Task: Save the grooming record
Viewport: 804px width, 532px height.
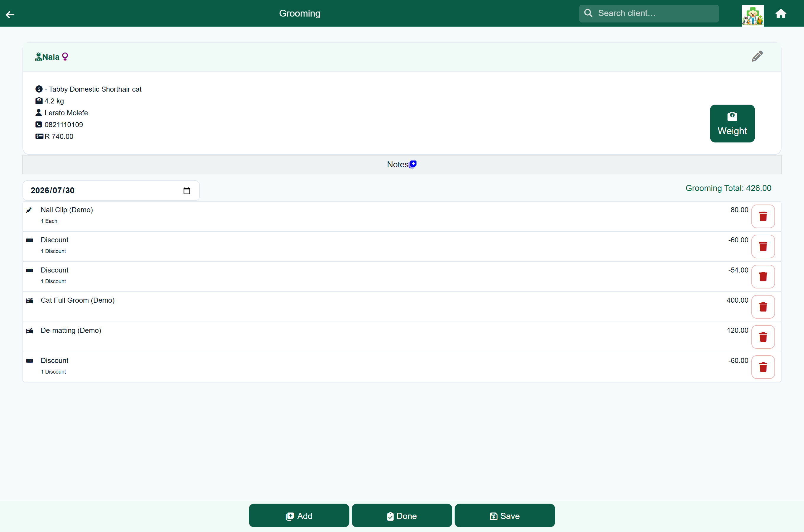Action: click(505, 516)
